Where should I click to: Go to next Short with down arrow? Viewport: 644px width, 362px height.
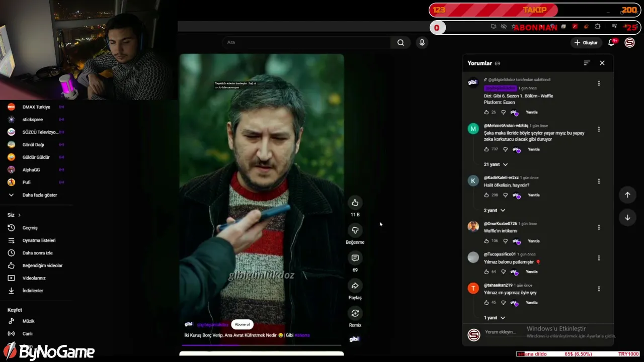tap(627, 218)
